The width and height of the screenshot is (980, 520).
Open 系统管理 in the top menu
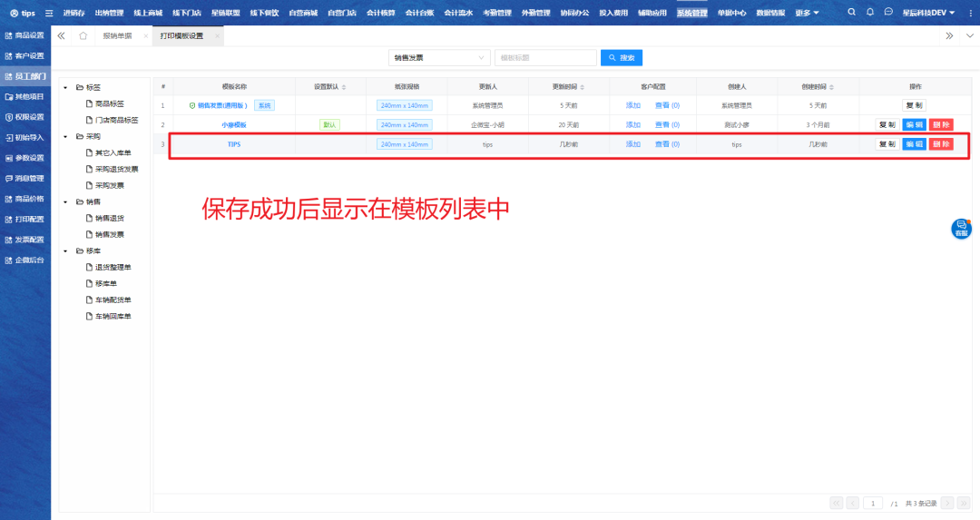[691, 13]
